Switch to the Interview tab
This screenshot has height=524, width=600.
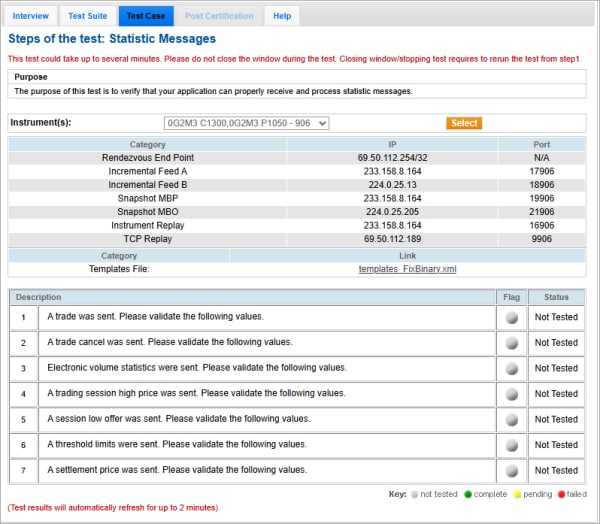click(x=31, y=16)
